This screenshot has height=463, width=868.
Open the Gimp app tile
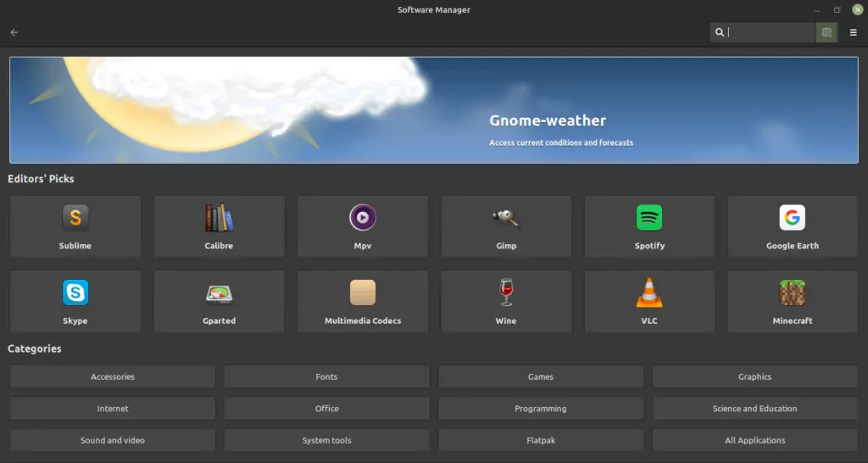tap(506, 226)
